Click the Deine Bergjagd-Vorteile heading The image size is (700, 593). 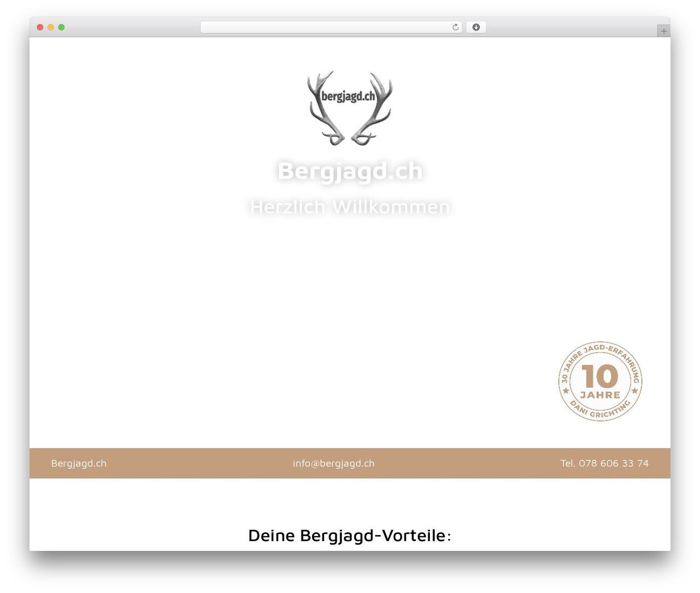pos(350,535)
